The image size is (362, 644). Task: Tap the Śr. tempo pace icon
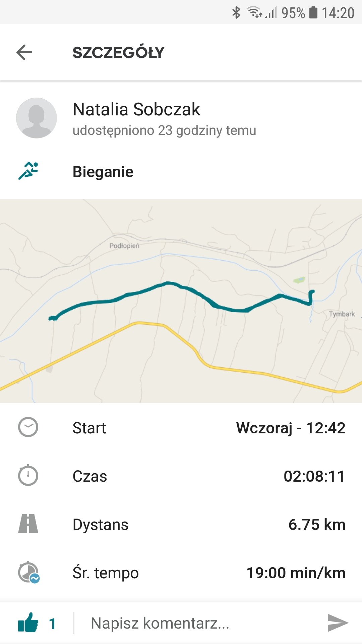coord(29,572)
